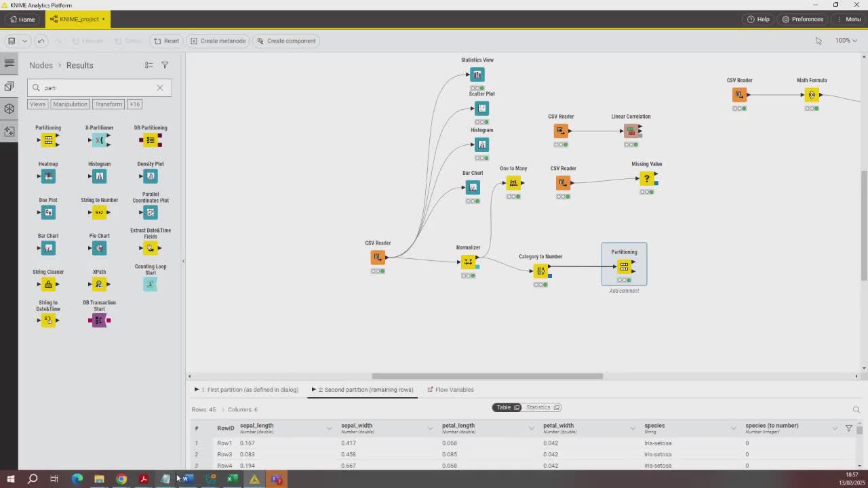Select the Box Plot node icon
This screenshot has width=868, height=488.
click(x=48, y=212)
